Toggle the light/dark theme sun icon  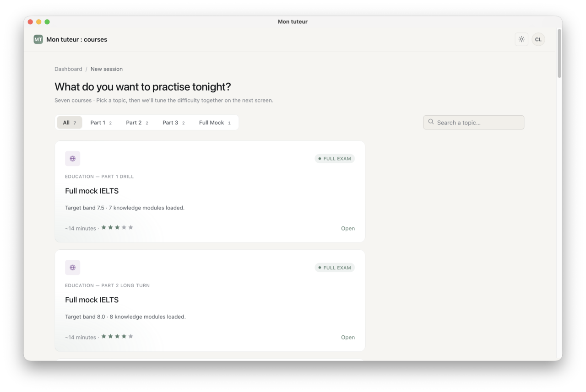(521, 39)
